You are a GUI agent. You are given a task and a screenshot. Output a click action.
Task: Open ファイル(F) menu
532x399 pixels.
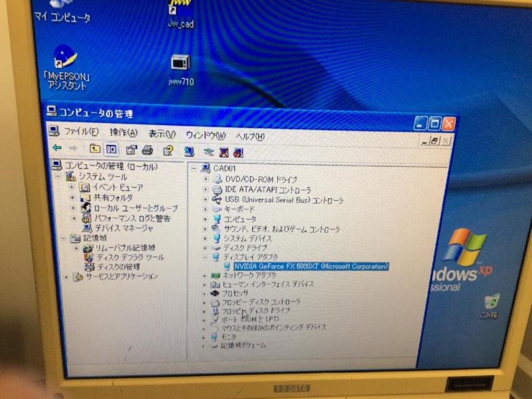point(81,131)
